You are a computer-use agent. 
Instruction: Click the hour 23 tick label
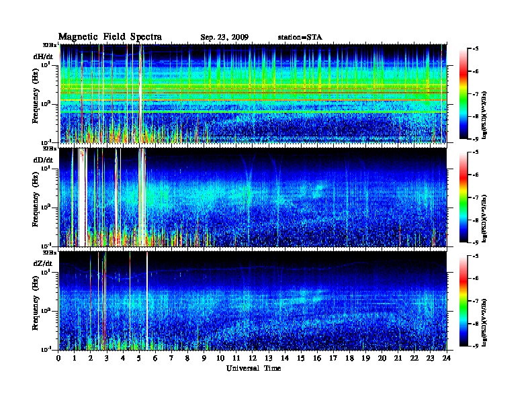430,359
